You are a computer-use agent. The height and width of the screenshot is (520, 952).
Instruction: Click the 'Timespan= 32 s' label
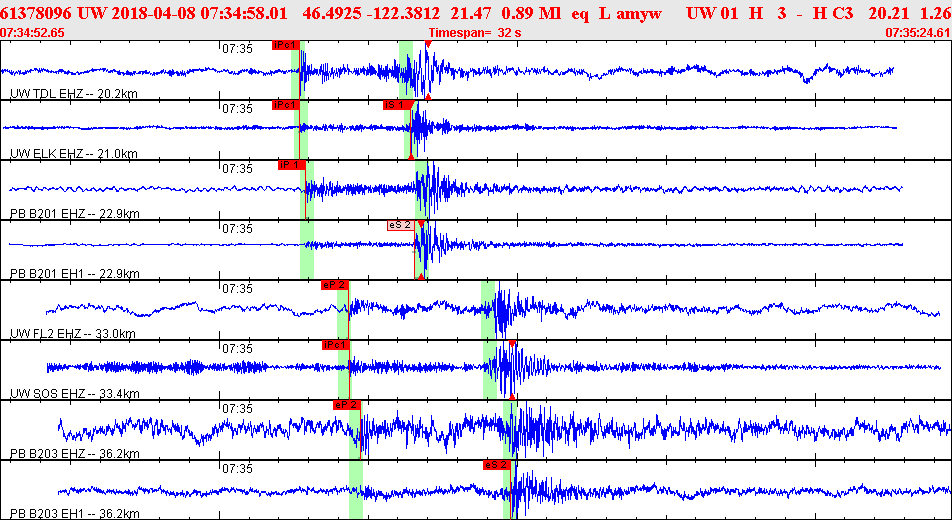tap(475, 33)
